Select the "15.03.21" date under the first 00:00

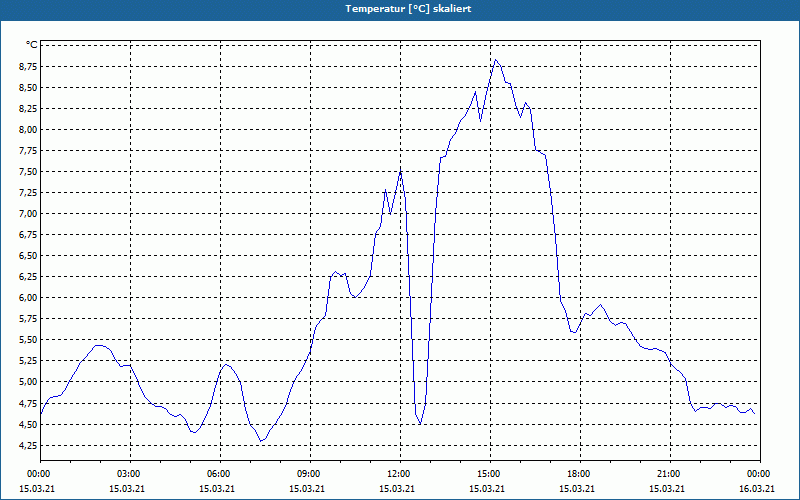(37, 488)
